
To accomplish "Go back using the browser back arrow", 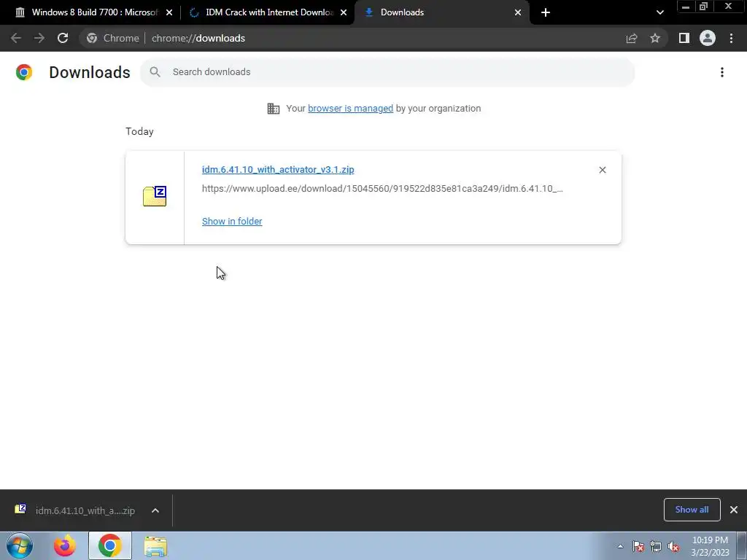I will [x=16, y=38].
